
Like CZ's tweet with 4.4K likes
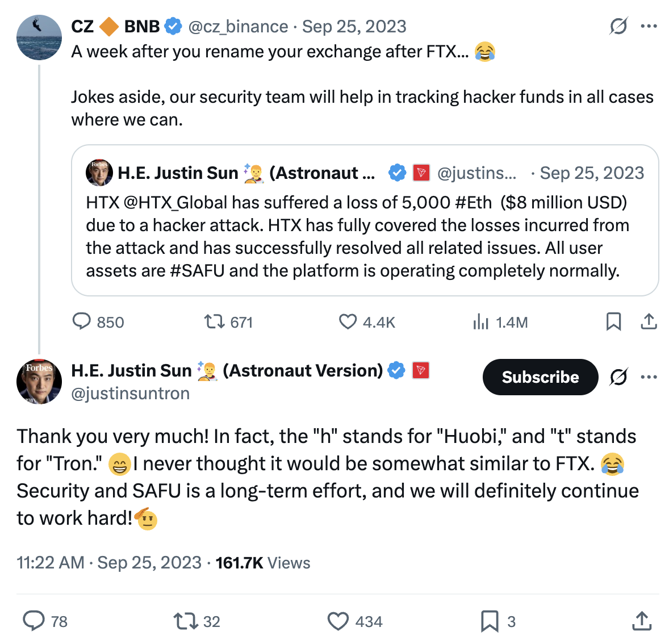click(x=348, y=322)
